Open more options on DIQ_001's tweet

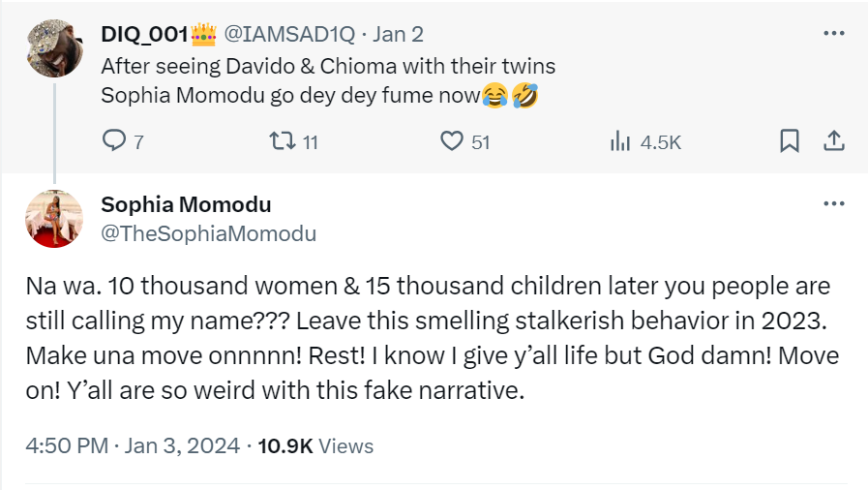point(833,33)
